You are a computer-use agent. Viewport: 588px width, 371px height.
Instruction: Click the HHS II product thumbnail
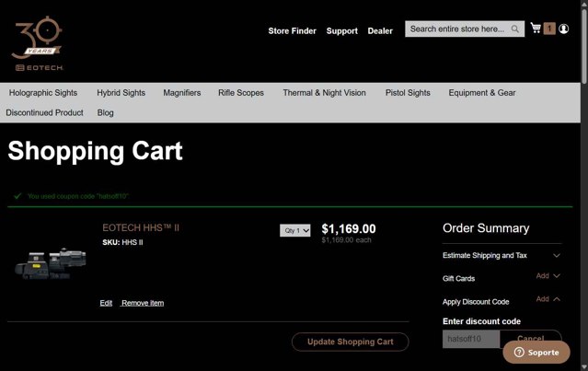[x=51, y=263]
